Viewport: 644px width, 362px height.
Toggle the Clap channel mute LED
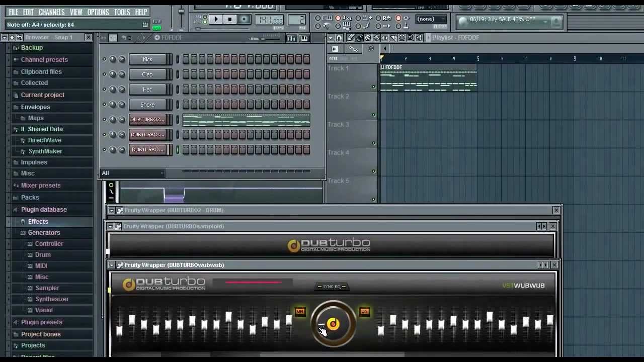point(105,74)
